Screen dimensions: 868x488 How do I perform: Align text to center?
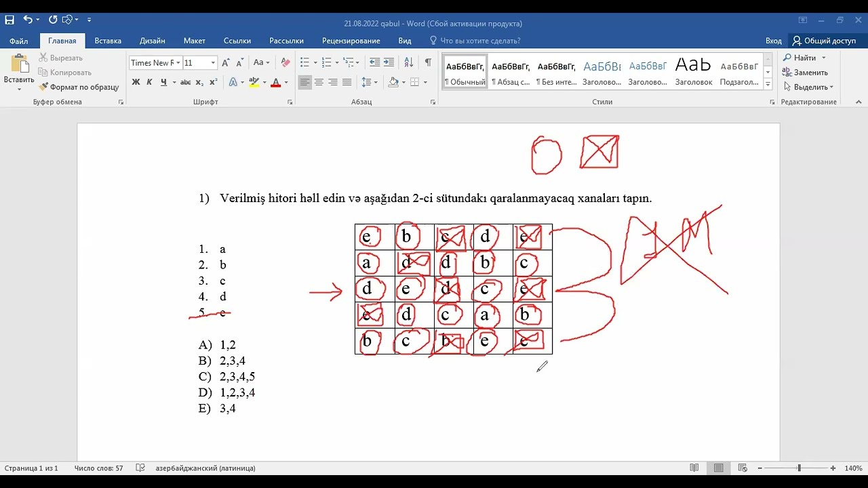[x=319, y=82]
